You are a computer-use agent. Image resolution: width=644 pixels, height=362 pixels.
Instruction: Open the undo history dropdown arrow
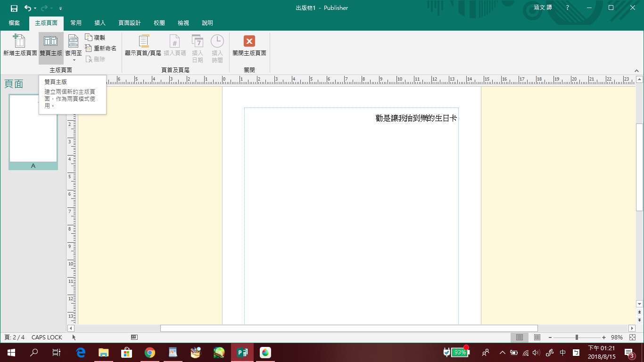click(35, 8)
